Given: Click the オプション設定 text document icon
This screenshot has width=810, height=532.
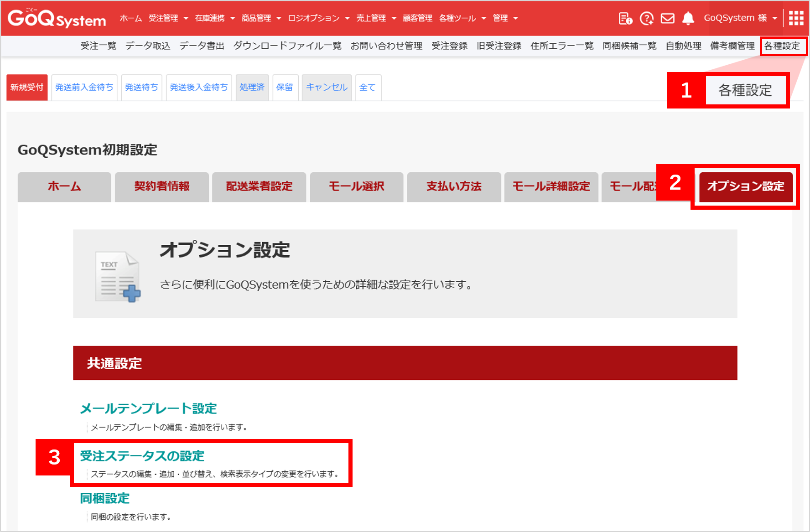Looking at the screenshot, I should tap(118, 276).
